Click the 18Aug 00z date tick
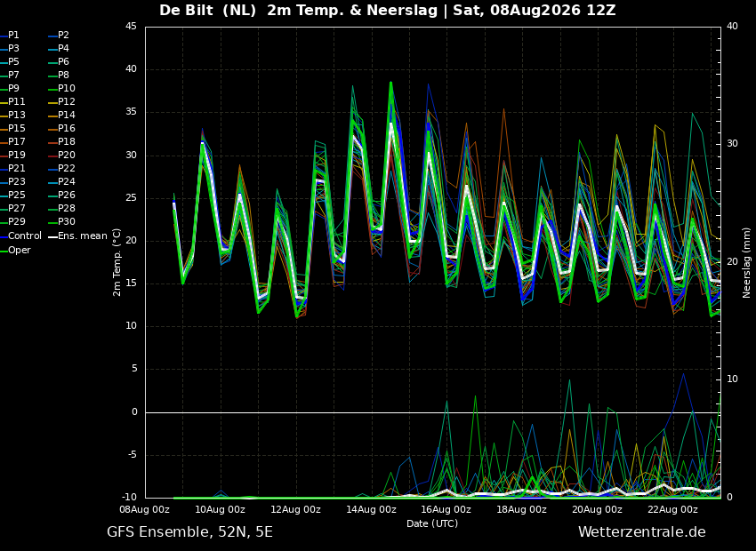756x551 pixels. click(522, 509)
